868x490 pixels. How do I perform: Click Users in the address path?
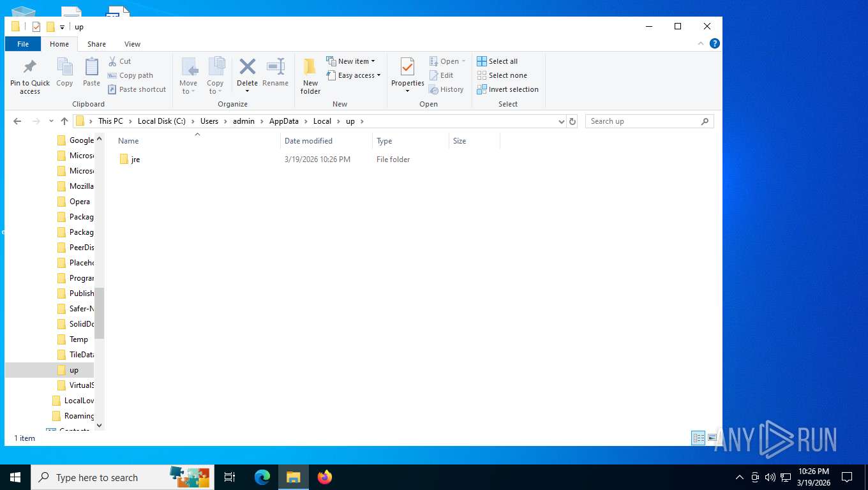[209, 121]
